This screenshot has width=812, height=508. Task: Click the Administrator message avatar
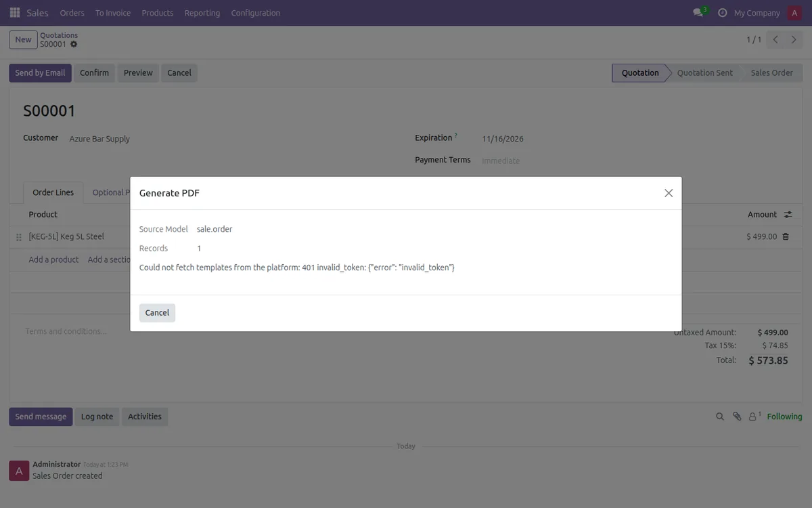click(18, 471)
